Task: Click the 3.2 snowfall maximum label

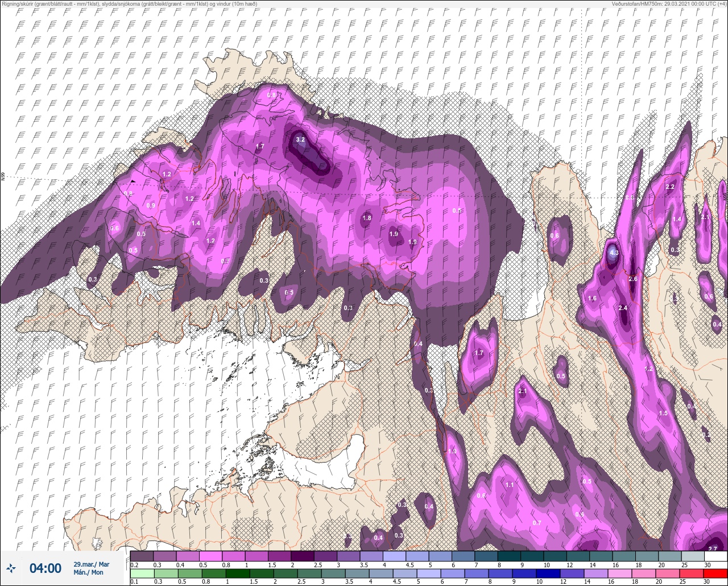Action: pyautogui.click(x=301, y=139)
